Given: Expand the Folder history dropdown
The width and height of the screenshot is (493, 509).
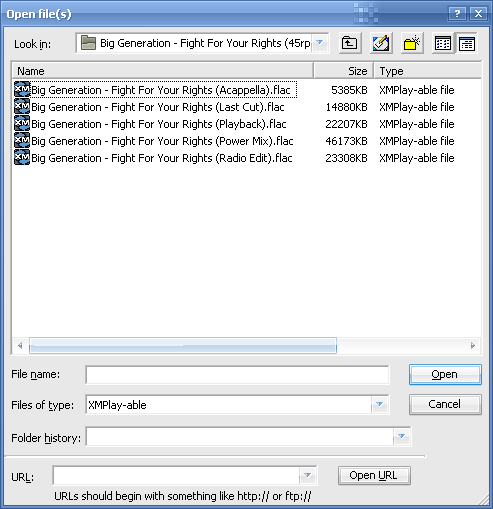Looking at the screenshot, I should coord(401,436).
